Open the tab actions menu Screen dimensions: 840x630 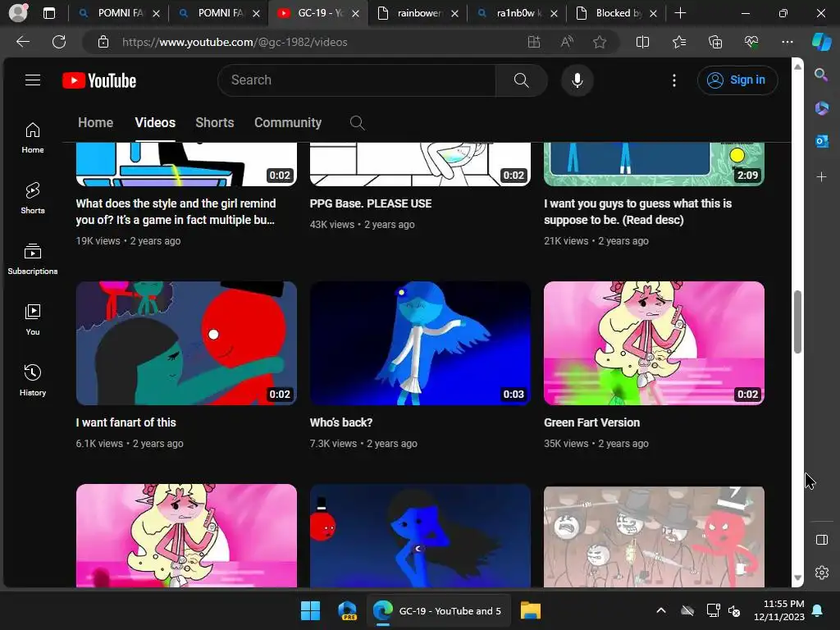[48, 13]
